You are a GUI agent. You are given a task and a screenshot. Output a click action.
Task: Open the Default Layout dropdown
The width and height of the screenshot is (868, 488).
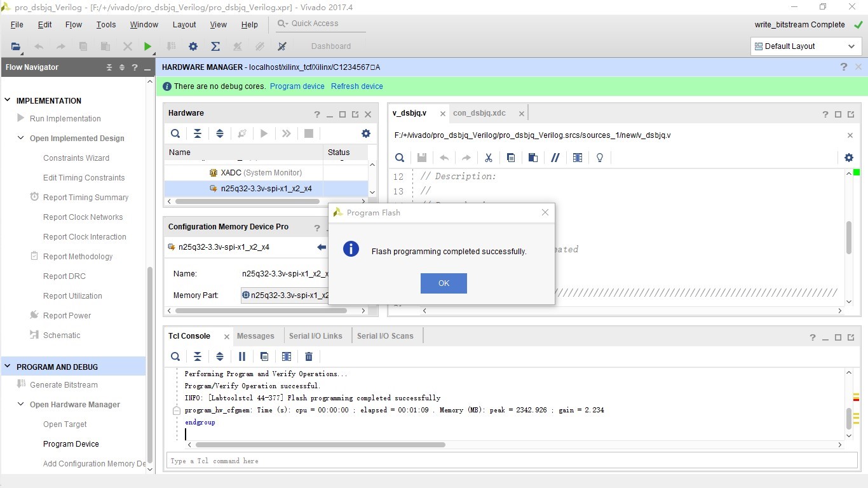point(806,46)
